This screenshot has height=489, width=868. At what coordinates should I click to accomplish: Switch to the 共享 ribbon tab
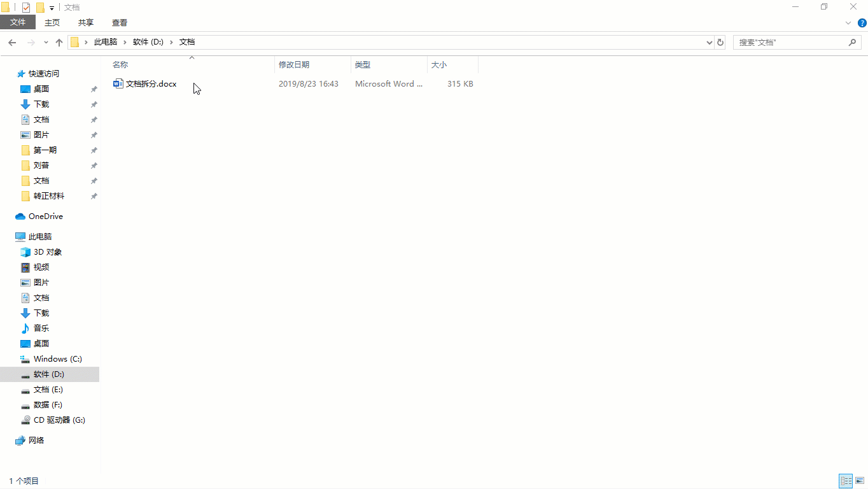[86, 22]
